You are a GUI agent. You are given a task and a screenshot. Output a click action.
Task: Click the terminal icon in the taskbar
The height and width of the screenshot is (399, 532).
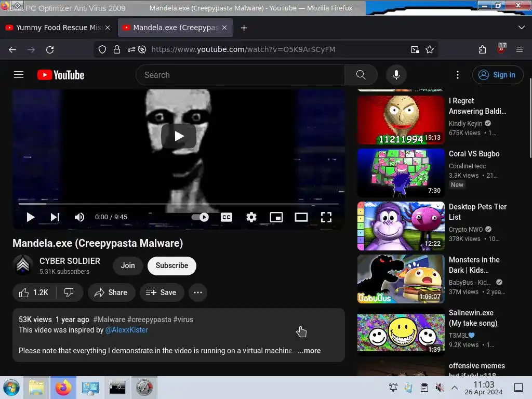tap(117, 388)
